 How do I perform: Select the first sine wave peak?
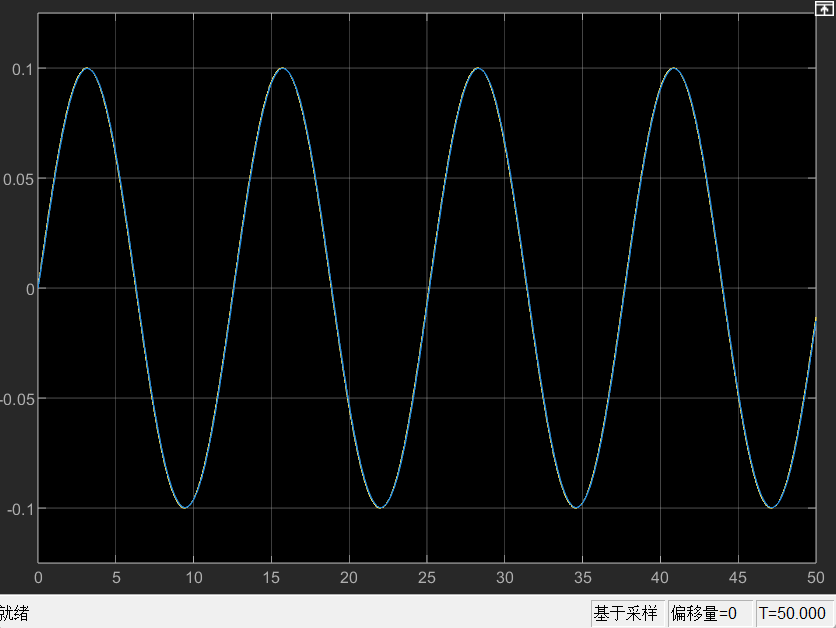tap(87, 68)
